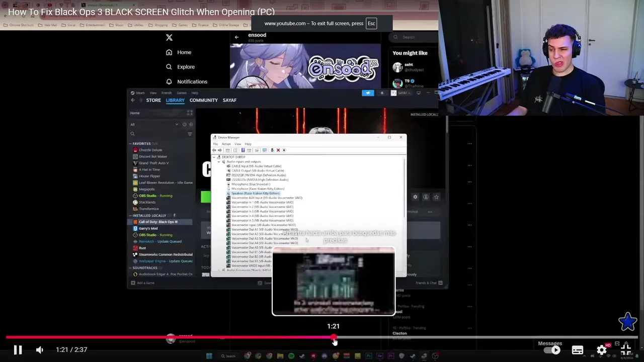
Task: Open YouTube player settings gear
Action: (602, 350)
